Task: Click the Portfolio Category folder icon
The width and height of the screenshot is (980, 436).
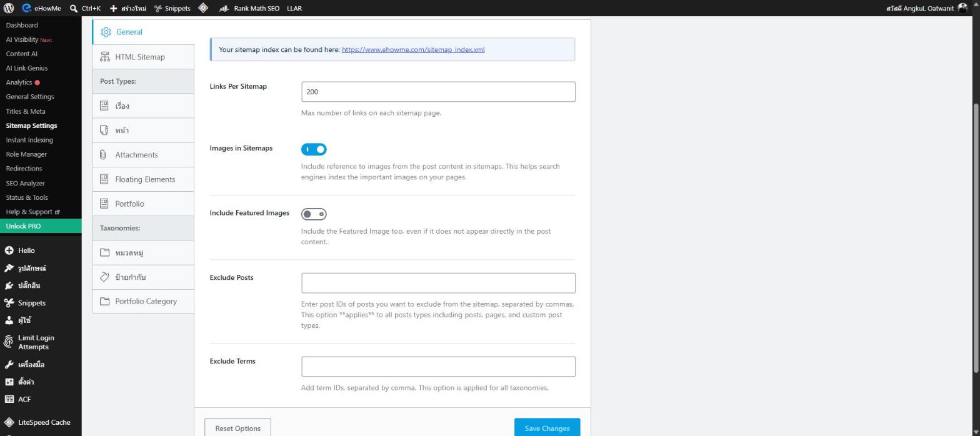Action: click(104, 301)
